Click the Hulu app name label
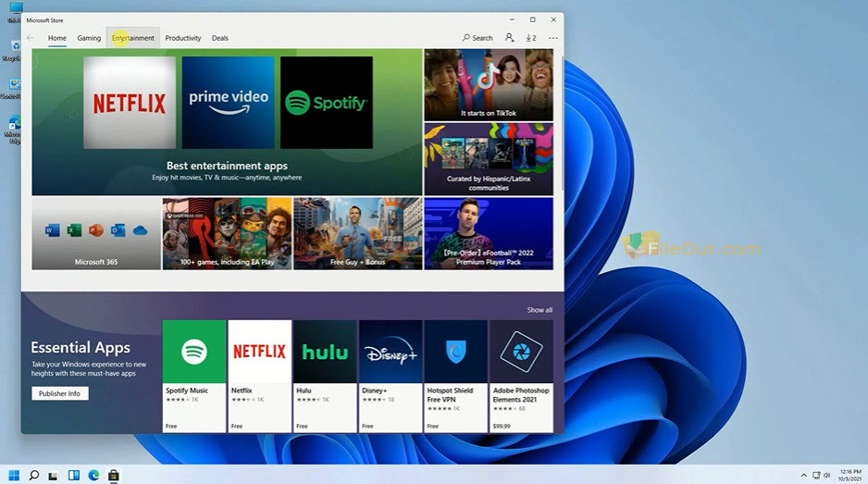The width and height of the screenshot is (868, 484). (304, 391)
